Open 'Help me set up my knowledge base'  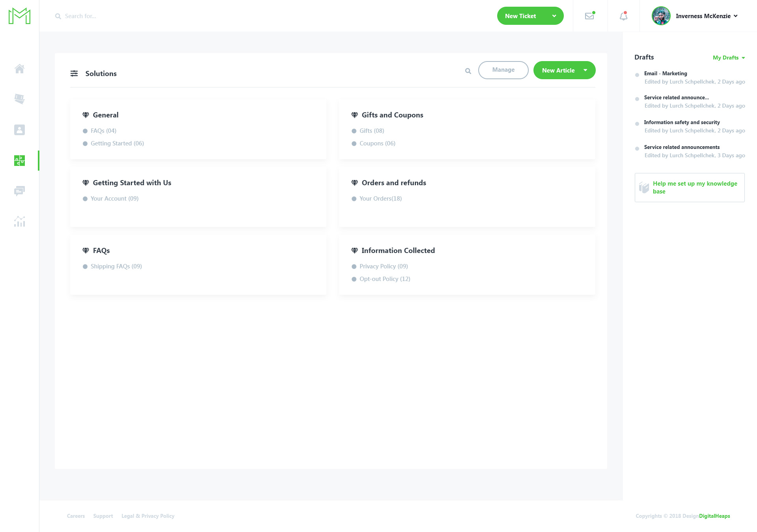(695, 188)
